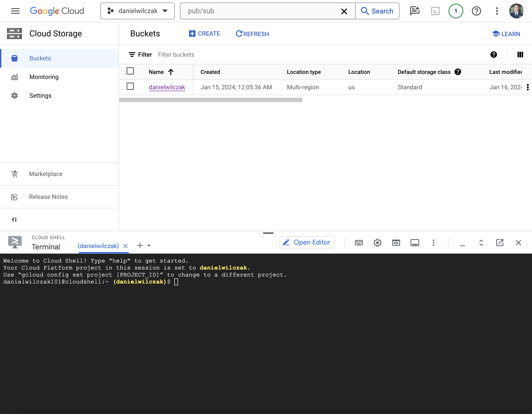Sort by Name column header

click(156, 72)
